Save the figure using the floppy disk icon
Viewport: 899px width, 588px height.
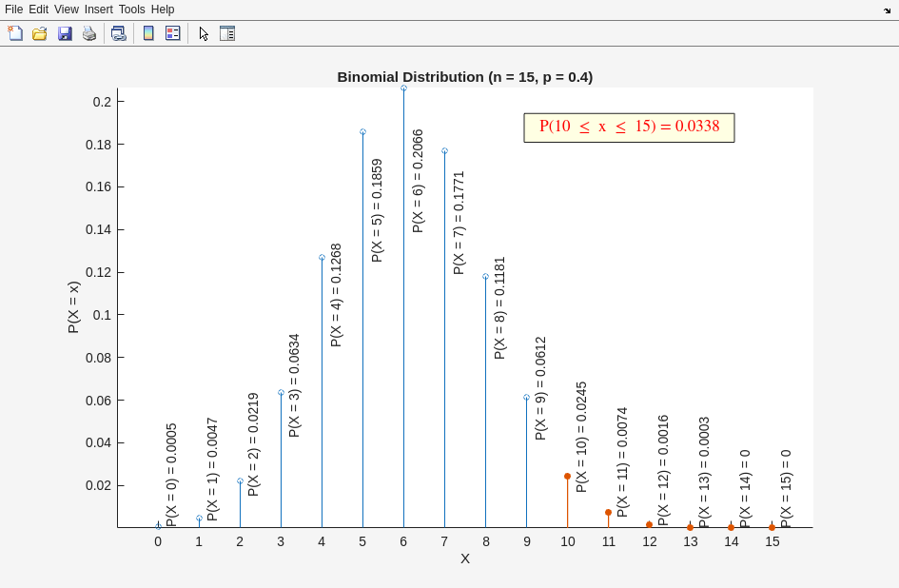point(65,33)
